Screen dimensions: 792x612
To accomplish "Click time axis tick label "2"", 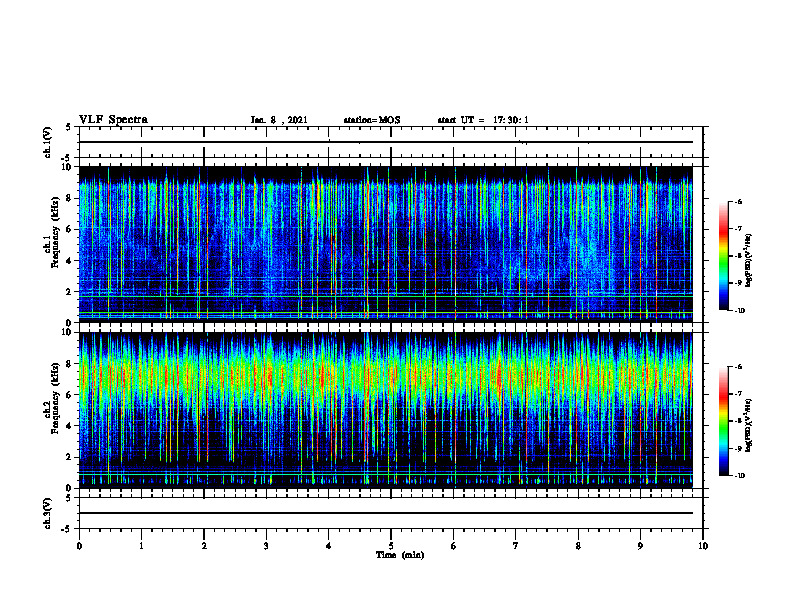I will pos(204,546).
